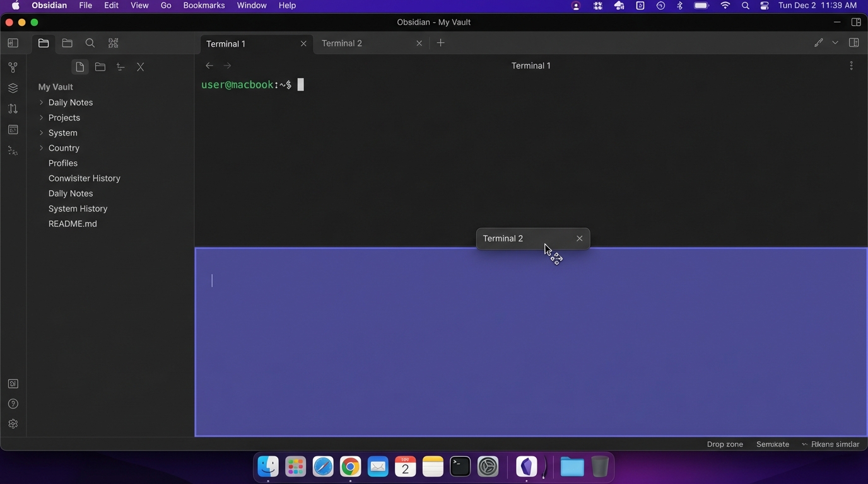Open the README.md file

(x=73, y=224)
